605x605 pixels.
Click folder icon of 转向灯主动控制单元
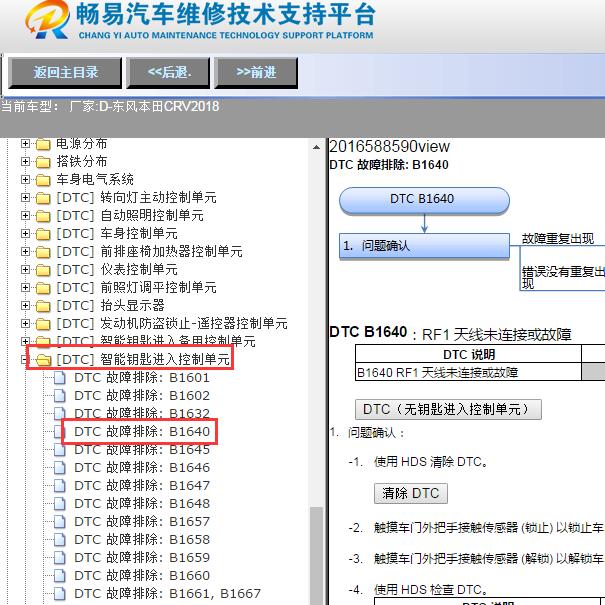pos(43,198)
